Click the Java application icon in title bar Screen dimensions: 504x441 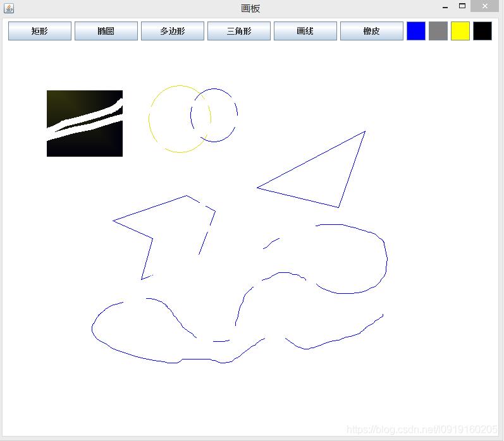[9, 8]
